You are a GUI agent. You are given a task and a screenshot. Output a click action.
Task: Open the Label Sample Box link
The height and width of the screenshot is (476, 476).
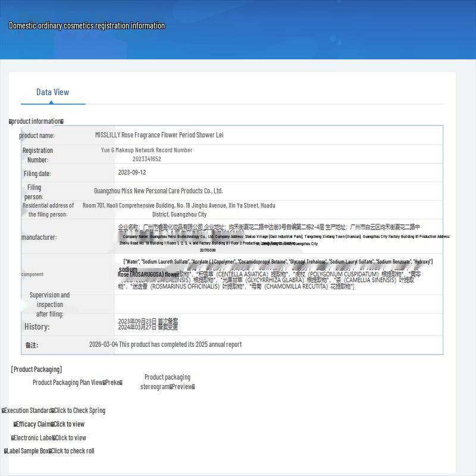(49, 451)
